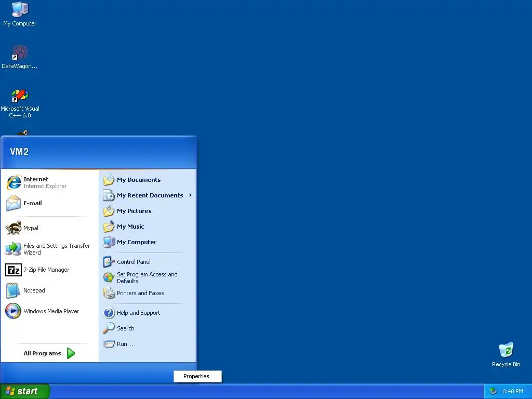Image resolution: width=532 pixels, height=399 pixels.
Task: Select My Computer desktop icon
Action: tap(20, 14)
